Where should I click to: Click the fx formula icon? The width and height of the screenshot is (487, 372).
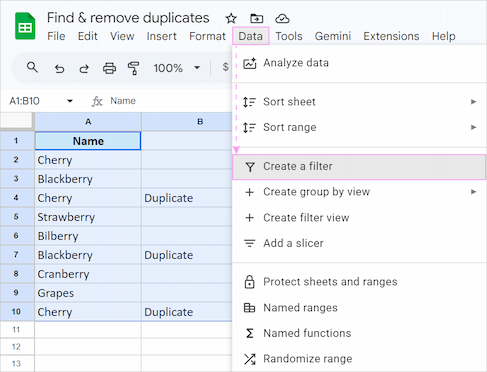coord(97,101)
